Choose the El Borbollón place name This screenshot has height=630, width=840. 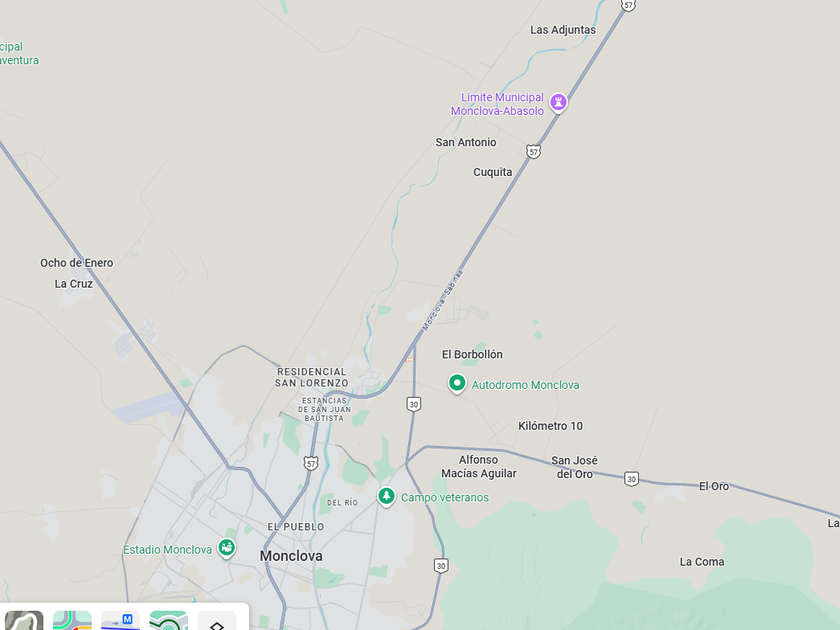(x=472, y=355)
